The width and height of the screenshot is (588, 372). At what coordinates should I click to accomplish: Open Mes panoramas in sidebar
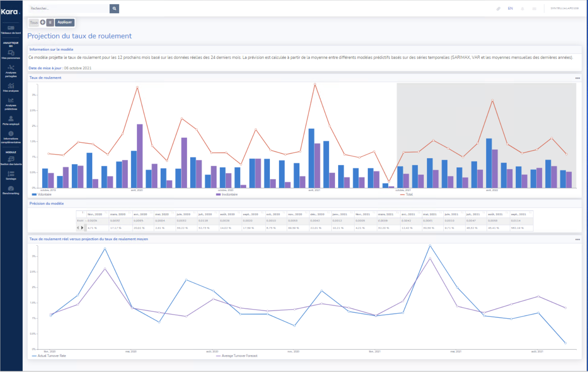[11, 55]
